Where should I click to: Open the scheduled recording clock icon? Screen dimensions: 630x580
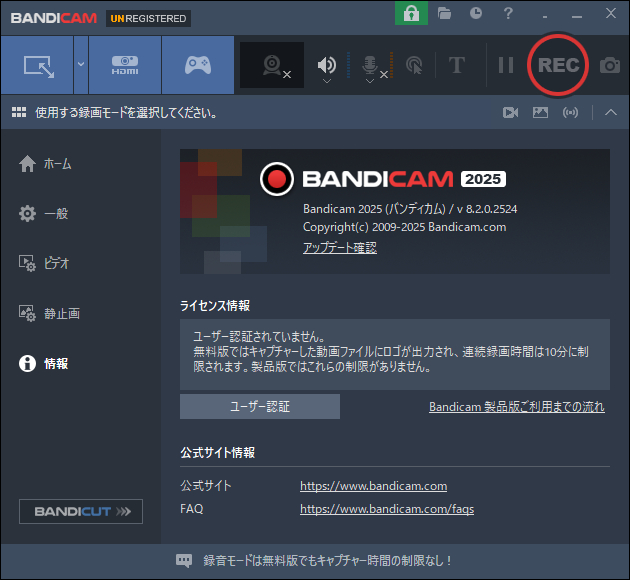pos(476,13)
